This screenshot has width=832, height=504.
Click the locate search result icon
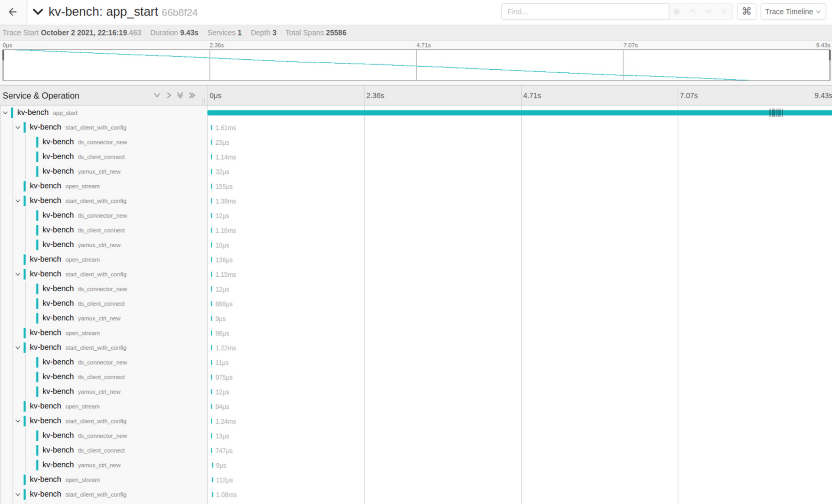pos(676,12)
